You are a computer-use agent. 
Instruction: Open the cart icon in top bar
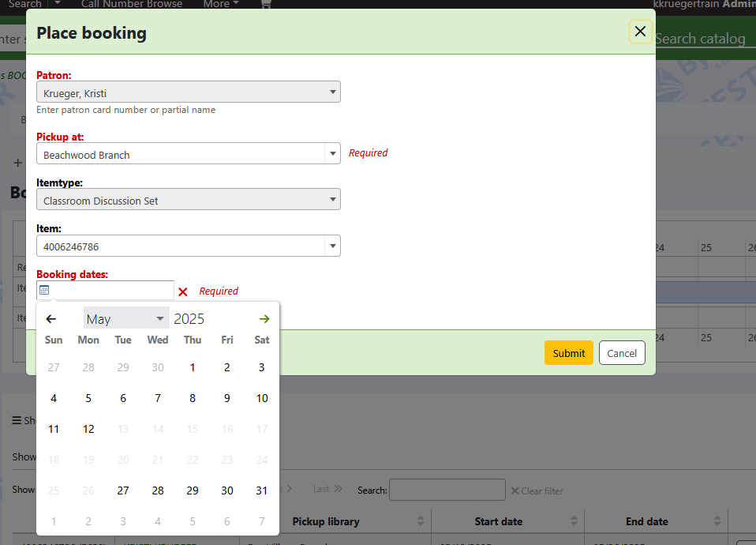tap(265, 4)
